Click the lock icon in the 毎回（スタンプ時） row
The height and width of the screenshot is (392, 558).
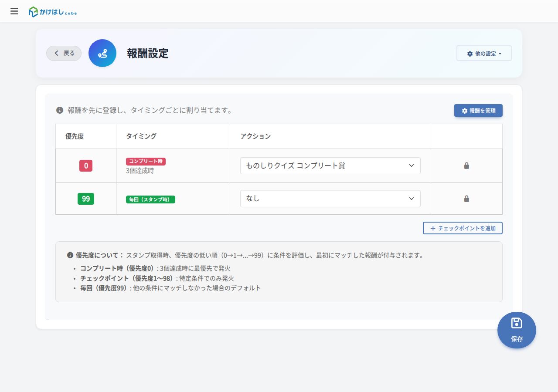tap(466, 199)
